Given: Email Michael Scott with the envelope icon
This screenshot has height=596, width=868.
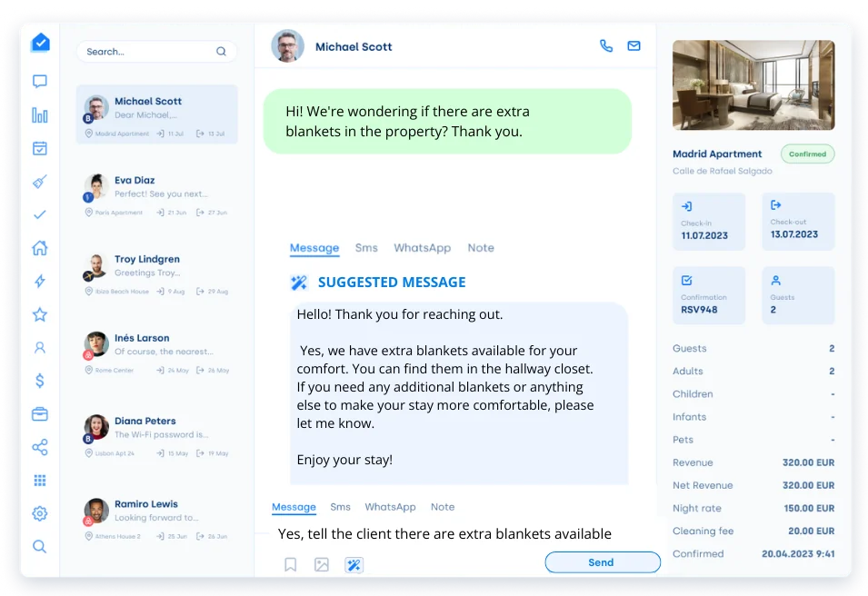Looking at the screenshot, I should point(634,46).
